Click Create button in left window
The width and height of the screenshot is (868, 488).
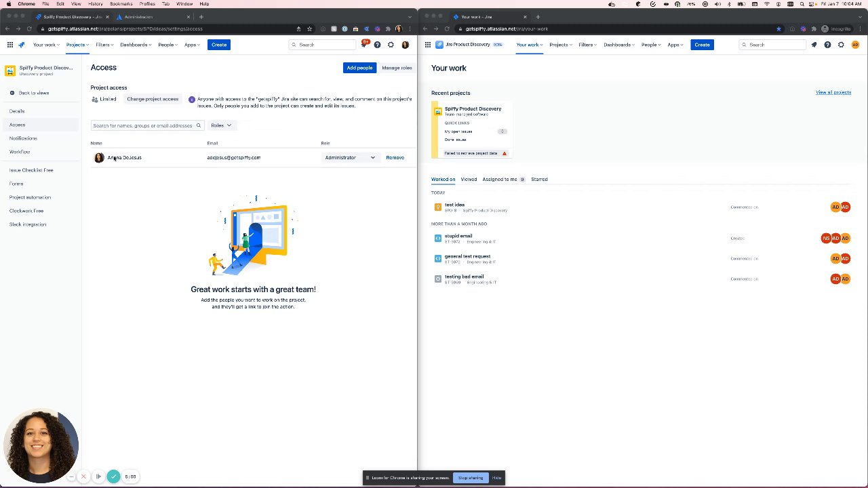click(x=219, y=45)
